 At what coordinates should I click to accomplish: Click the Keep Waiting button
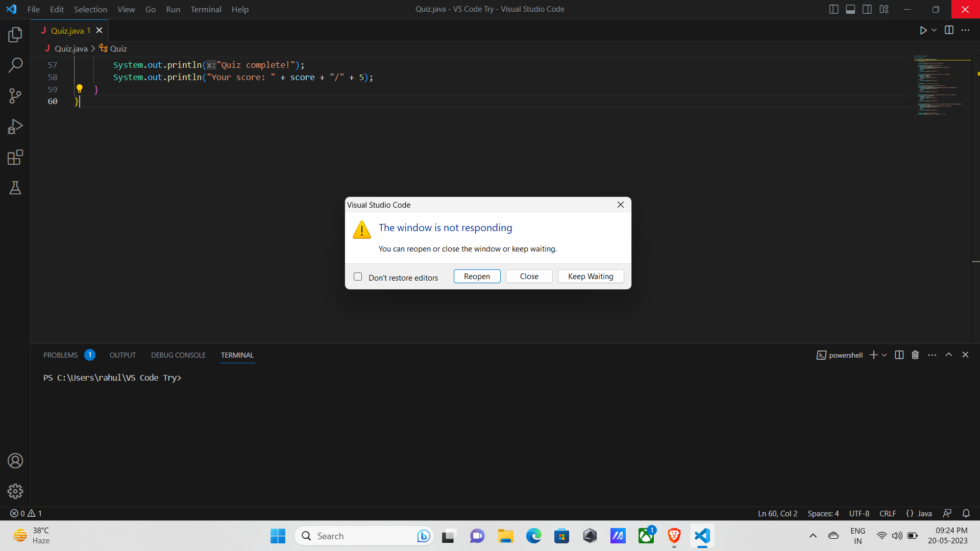tap(590, 276)
